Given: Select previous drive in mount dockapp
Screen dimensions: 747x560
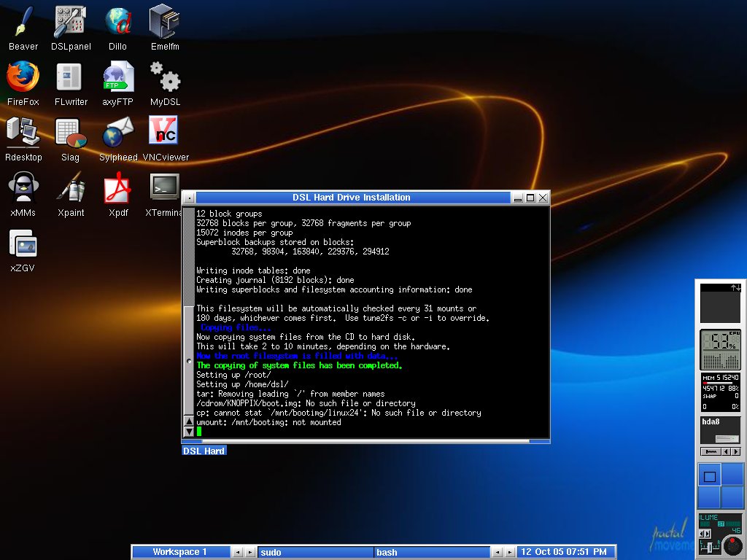Looking at the screenshot, I should tap(726, 451).
